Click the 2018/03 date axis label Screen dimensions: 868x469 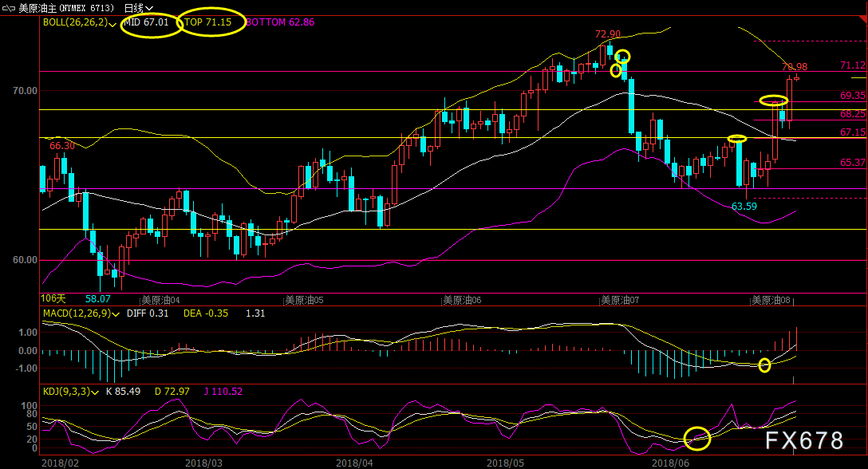coord(203,463)
